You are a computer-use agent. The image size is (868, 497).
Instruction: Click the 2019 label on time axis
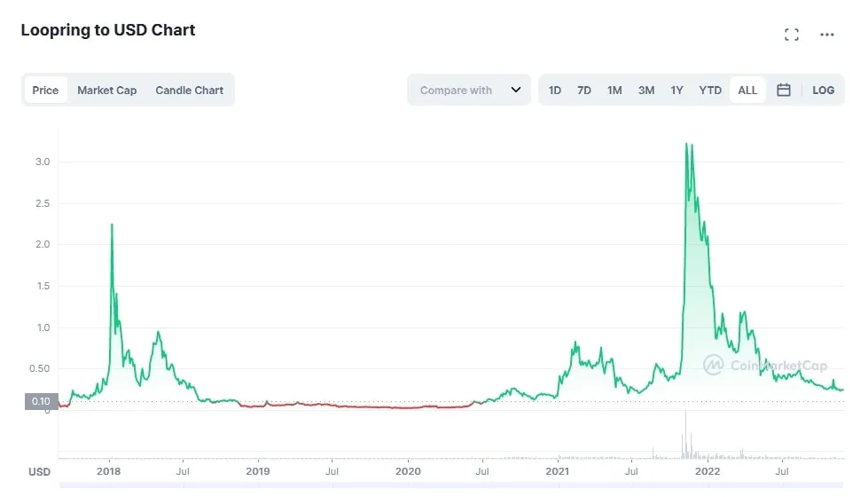(x=257, y=471)
